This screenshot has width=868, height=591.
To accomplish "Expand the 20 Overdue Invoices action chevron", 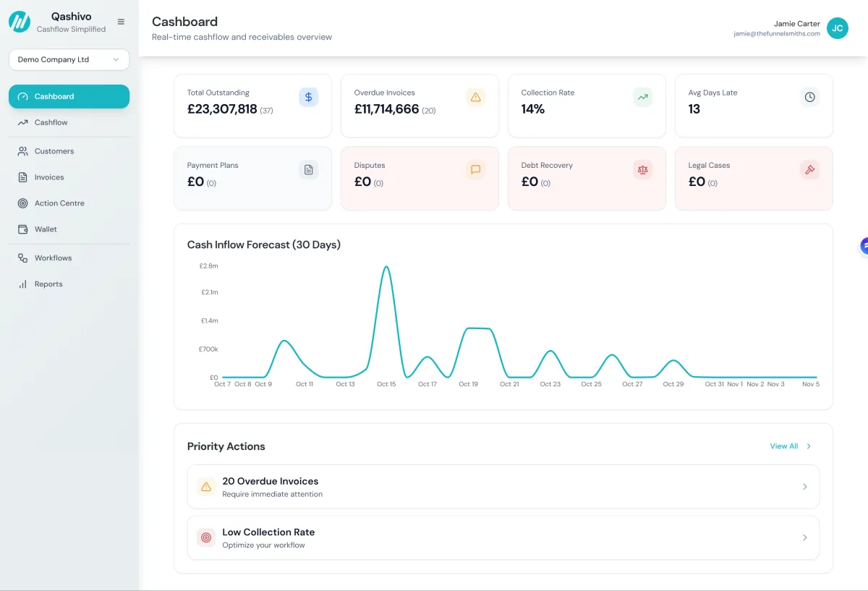I will (x=804, y=487).
